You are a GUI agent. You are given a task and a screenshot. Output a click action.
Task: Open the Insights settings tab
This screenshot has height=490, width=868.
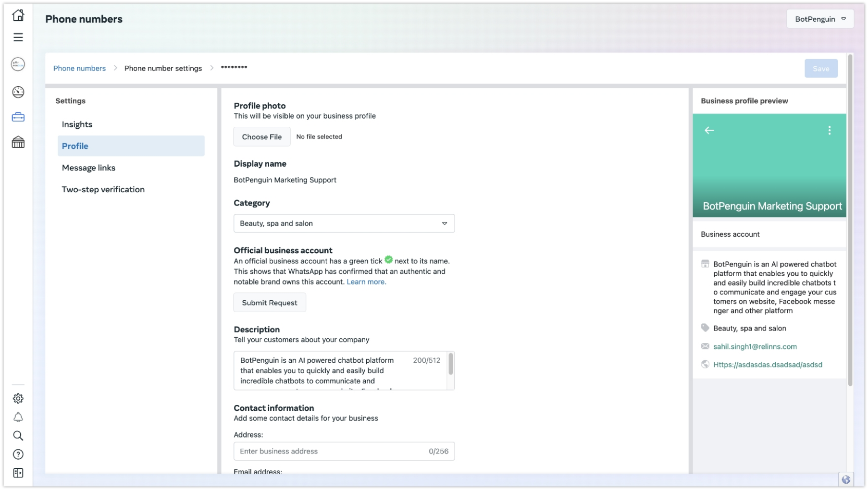(131, 124)
